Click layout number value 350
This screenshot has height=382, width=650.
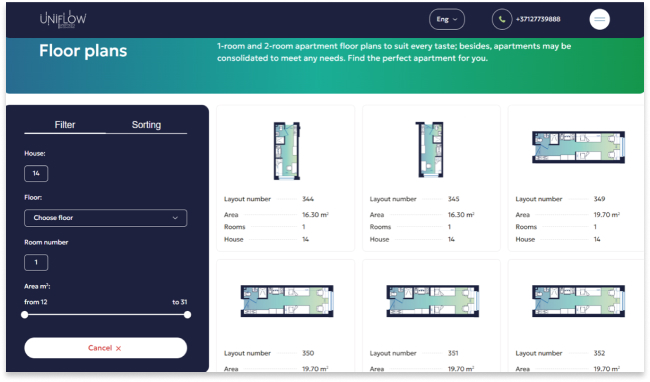pos(308,353)
